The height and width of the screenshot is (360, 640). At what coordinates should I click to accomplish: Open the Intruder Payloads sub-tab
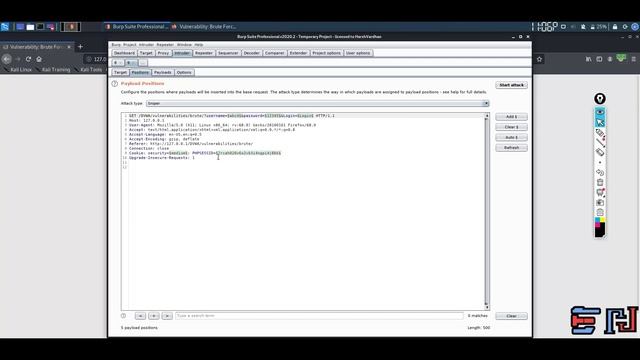click(162, 73)
